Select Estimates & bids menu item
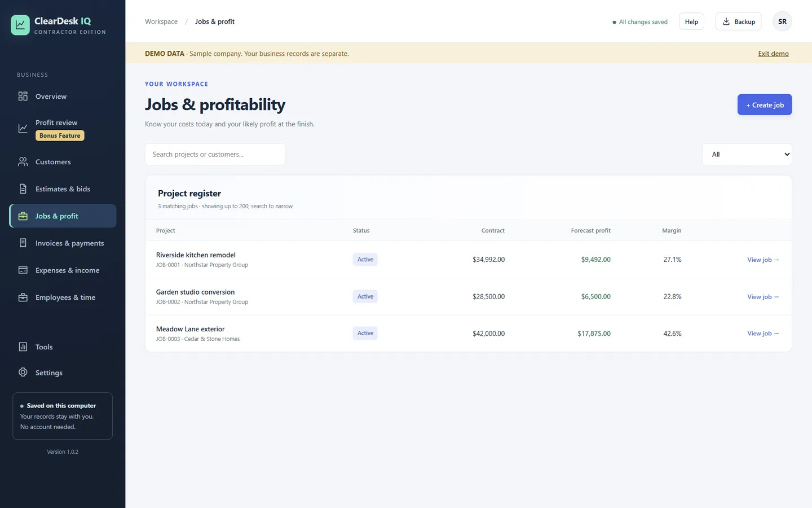Screen dimensions: 812x508 click(63, 189)
